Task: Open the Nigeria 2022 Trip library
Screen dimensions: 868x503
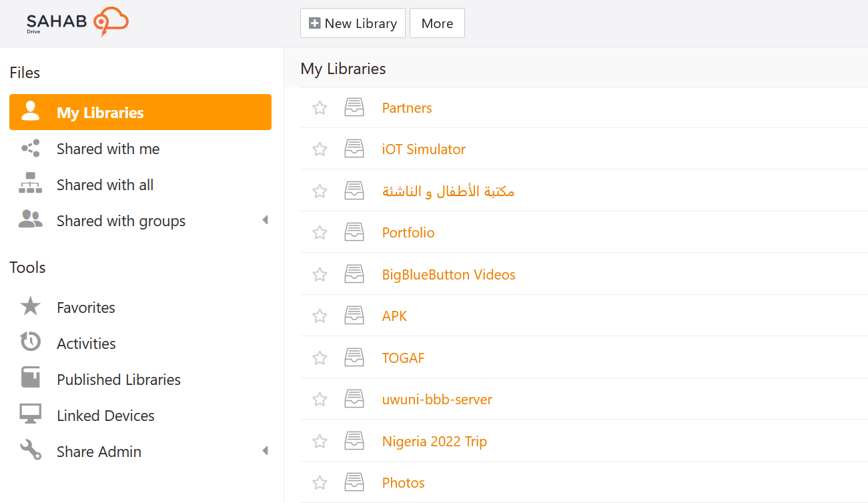Action: coord(434,441)
